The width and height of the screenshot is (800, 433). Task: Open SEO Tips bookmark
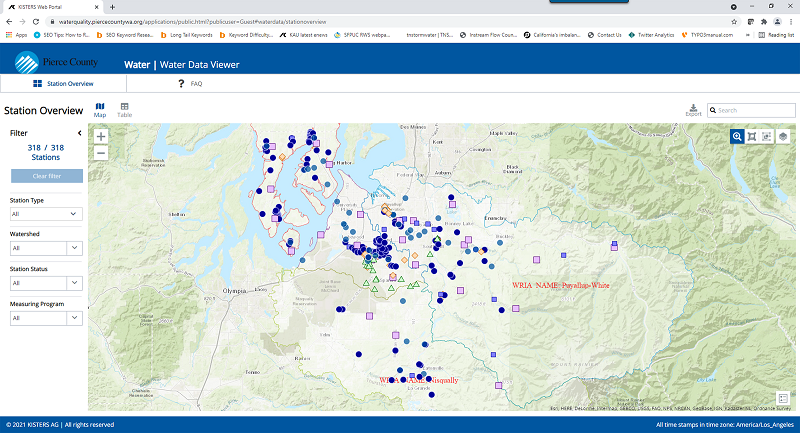tap(61, 35)
